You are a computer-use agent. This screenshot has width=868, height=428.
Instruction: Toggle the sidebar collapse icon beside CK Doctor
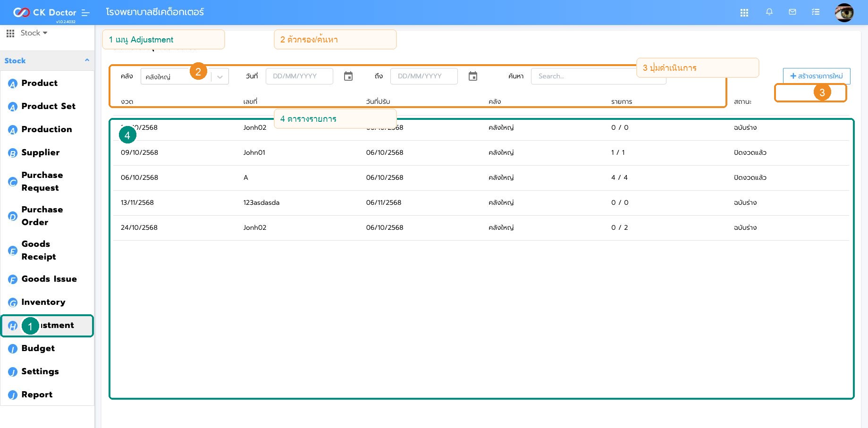[x=85, y=13]
